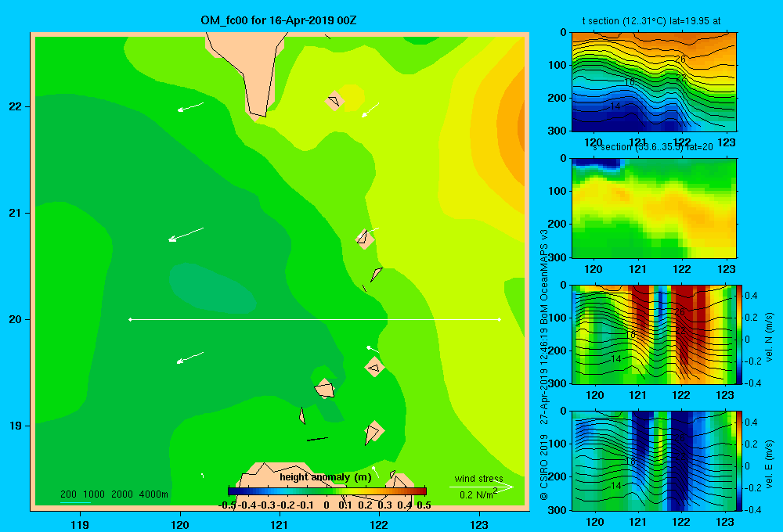Click the east endpoint of the white section line
783x532 pixels.
500,319
